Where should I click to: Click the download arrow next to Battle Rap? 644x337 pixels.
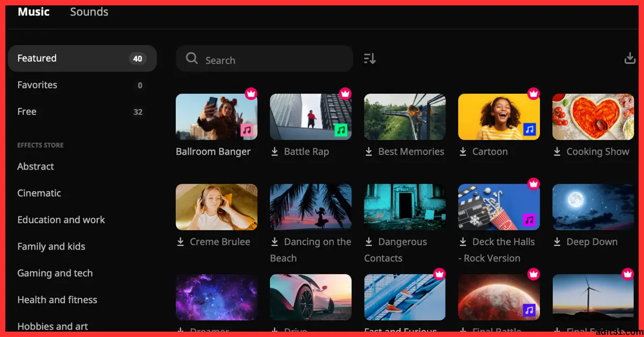(275, 152)
